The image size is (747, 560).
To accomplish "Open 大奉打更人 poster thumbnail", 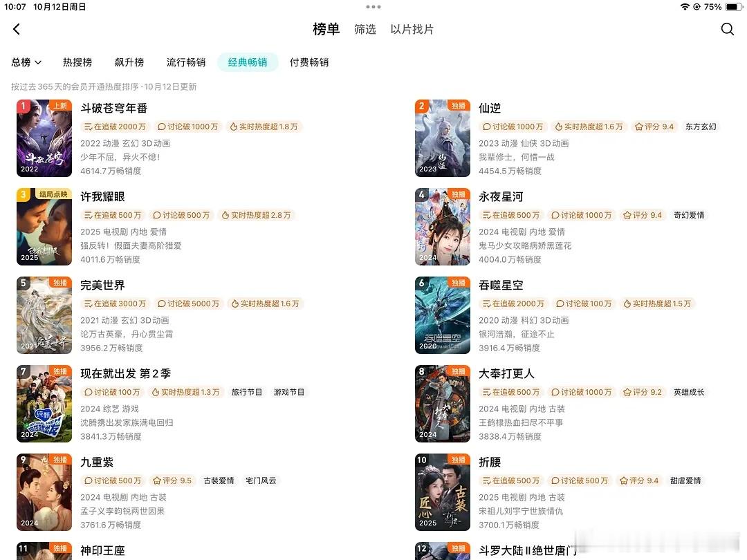I will (x=443, y=404).
